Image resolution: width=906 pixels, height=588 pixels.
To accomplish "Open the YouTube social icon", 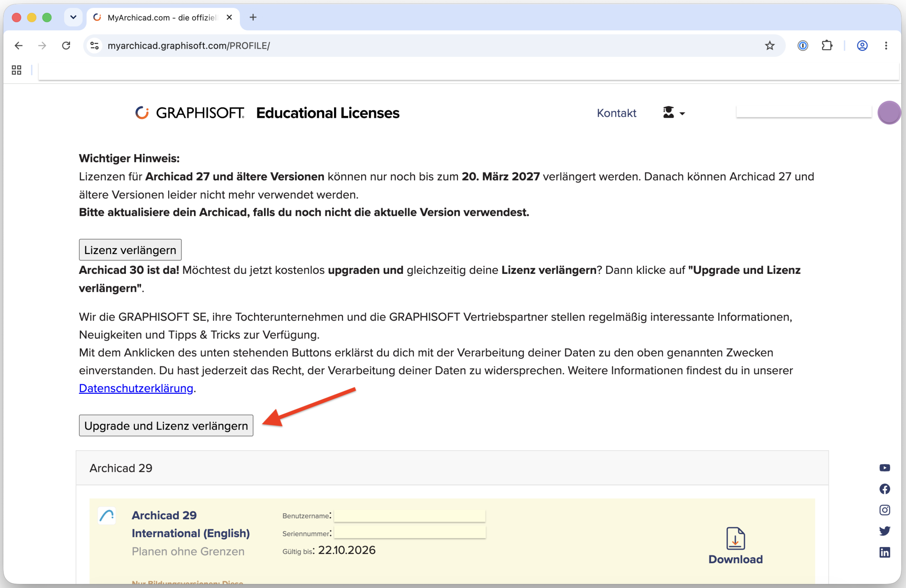I will (x=884, y=468).
